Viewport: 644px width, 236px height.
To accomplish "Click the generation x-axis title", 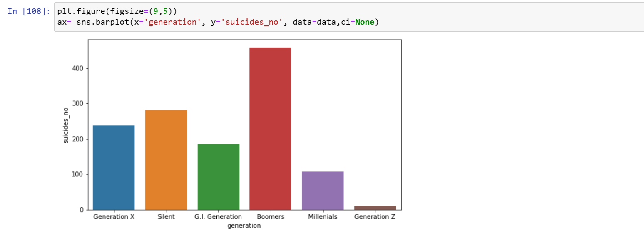I will pos(244,226).
